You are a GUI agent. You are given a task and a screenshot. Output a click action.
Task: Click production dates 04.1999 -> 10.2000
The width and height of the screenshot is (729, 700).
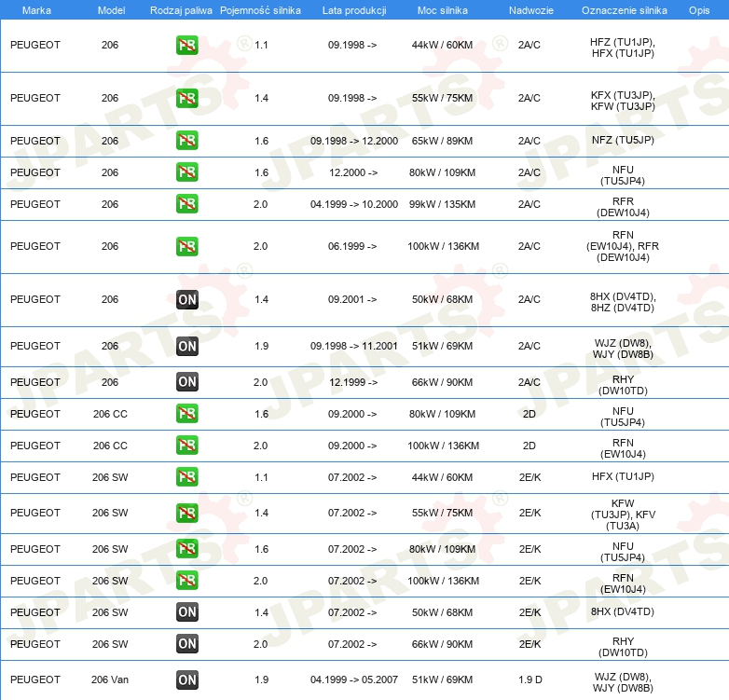(x=354, y=204)
